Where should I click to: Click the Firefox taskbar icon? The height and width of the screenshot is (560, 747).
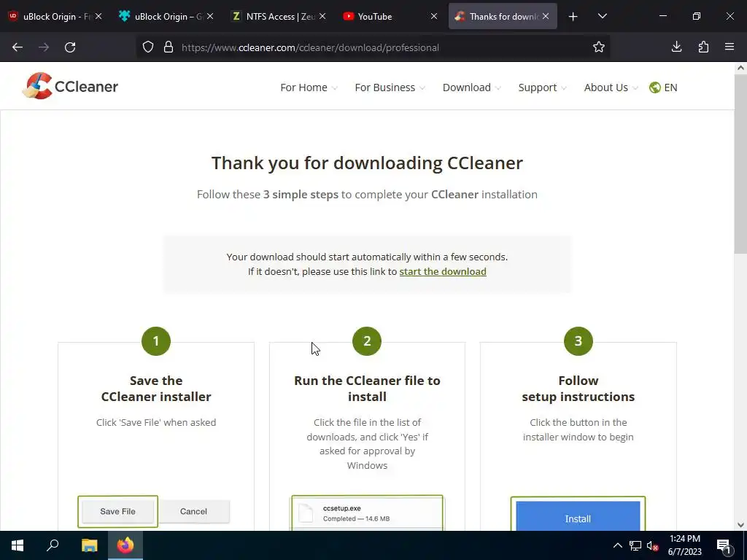point(125,545)
